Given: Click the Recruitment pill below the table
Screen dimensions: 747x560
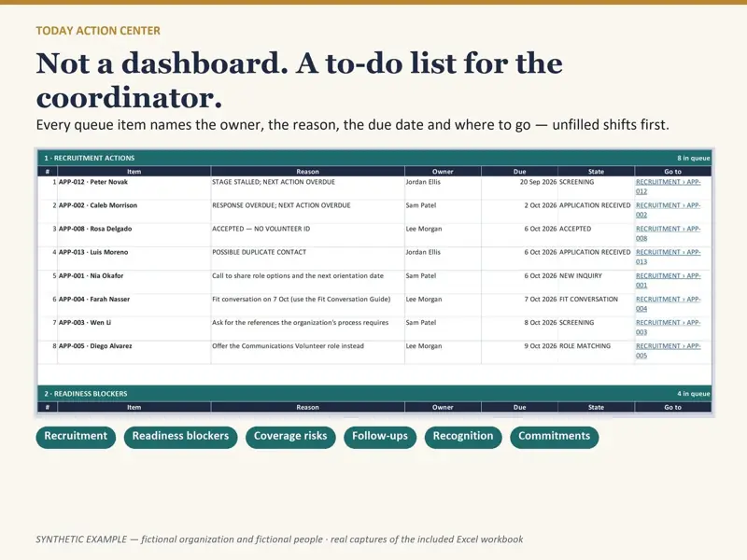Looking at the screenshot, I should 76,437.
